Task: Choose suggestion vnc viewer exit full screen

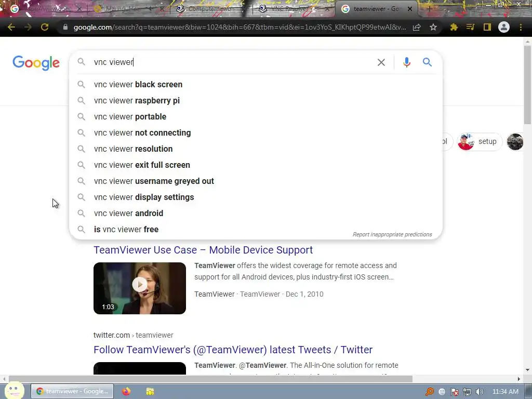Action: (256, 165)
